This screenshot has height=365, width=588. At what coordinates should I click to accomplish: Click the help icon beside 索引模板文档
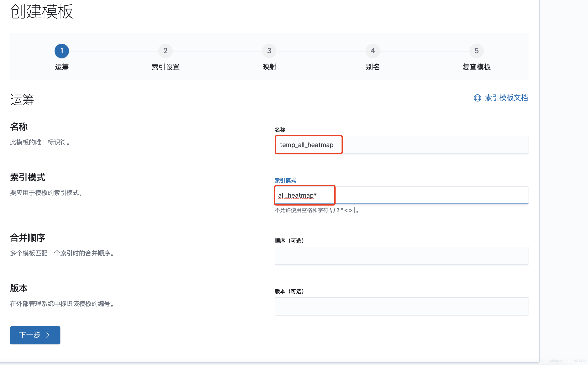tap(477, 98)
